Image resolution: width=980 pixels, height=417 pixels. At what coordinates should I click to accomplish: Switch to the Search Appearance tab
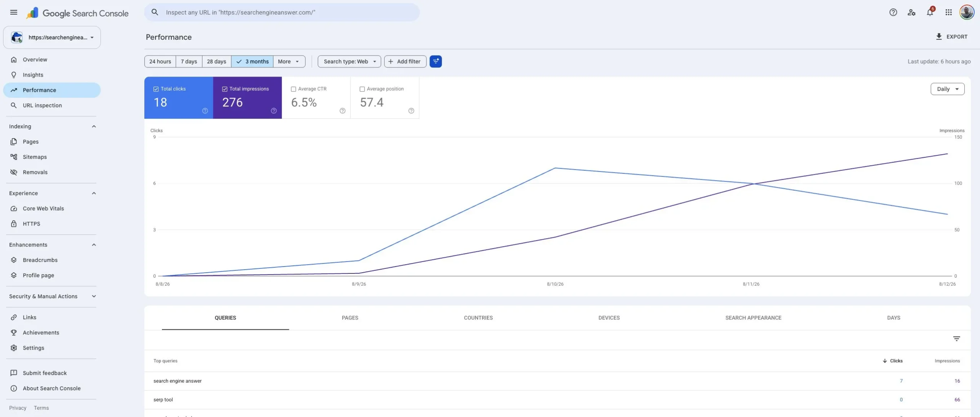coord(753,318)
